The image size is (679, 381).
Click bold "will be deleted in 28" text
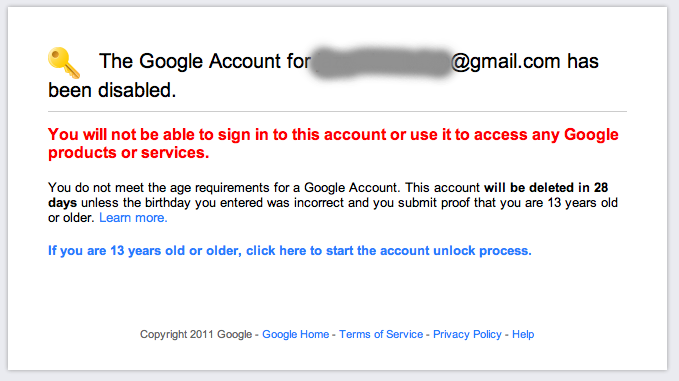[x=546, y=187]
